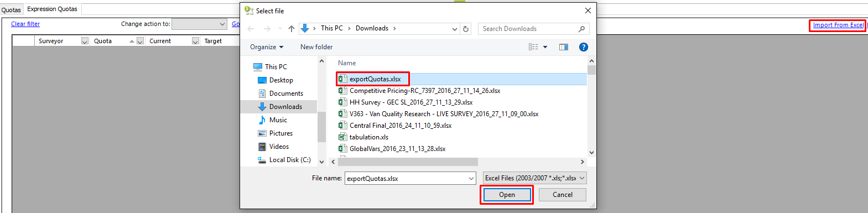Click Excel icon next to tabulation.xls
This screenshot has width=868, height=213.
[x=343, y=137]
